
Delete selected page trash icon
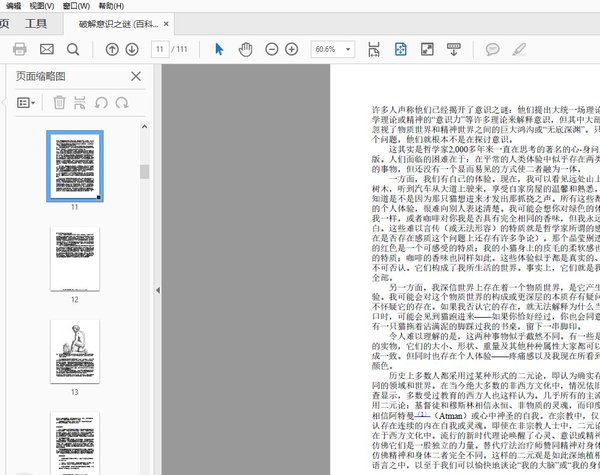59,103
